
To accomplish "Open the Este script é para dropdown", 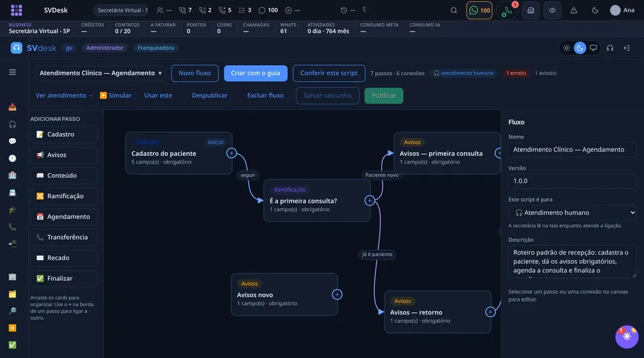I will pos(572,212).
